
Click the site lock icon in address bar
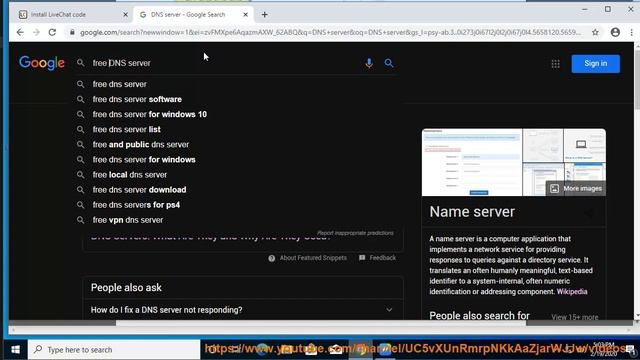click(72, 32)
